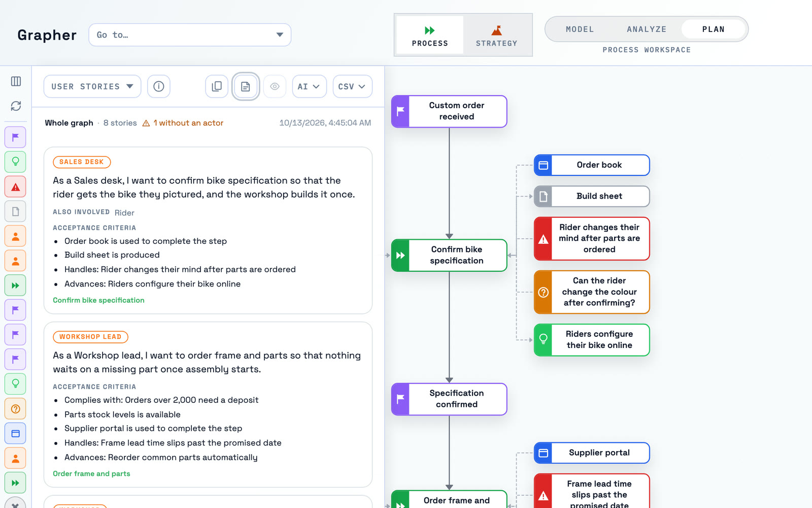812x508 pixels.
Task: Click the Whole graph label
Action: point(69,123)
